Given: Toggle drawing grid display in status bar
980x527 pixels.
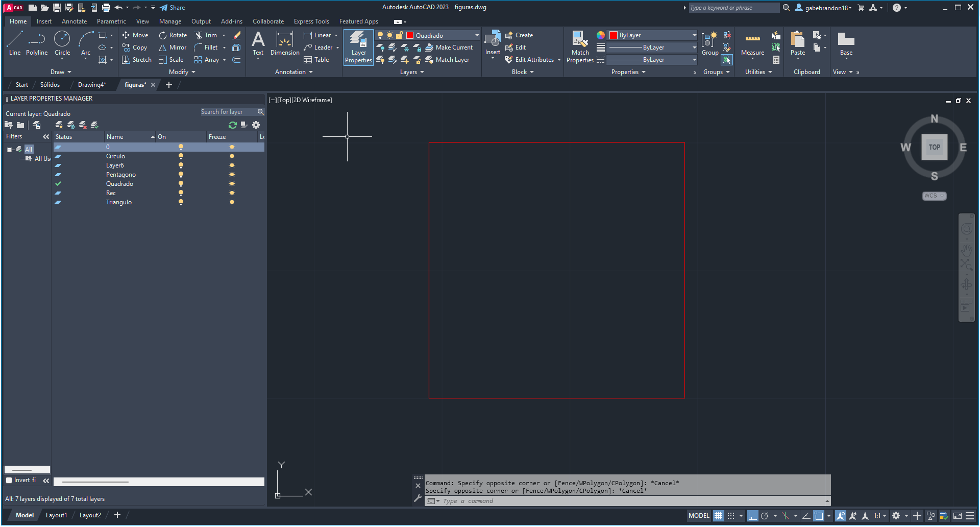Looking at the screenshot, I should click(718, 516).
